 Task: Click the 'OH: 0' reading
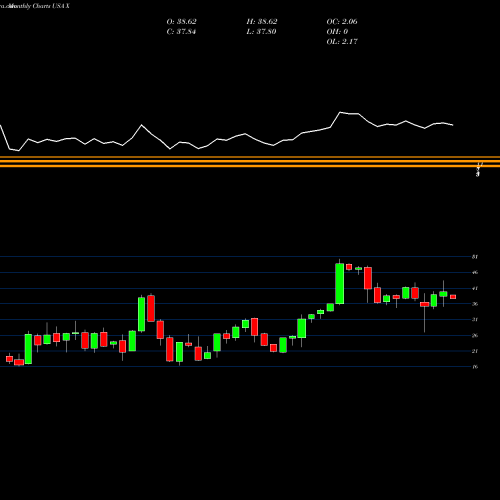pos(337,32)
